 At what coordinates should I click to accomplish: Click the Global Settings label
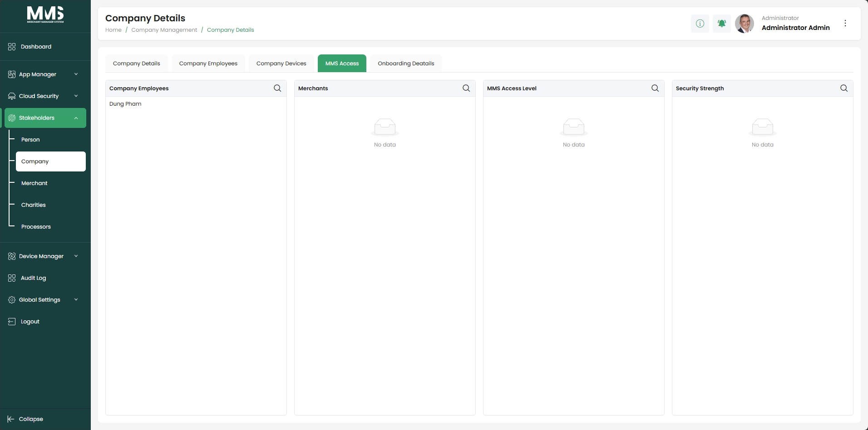pyautogui.click(x=39, y=300)
